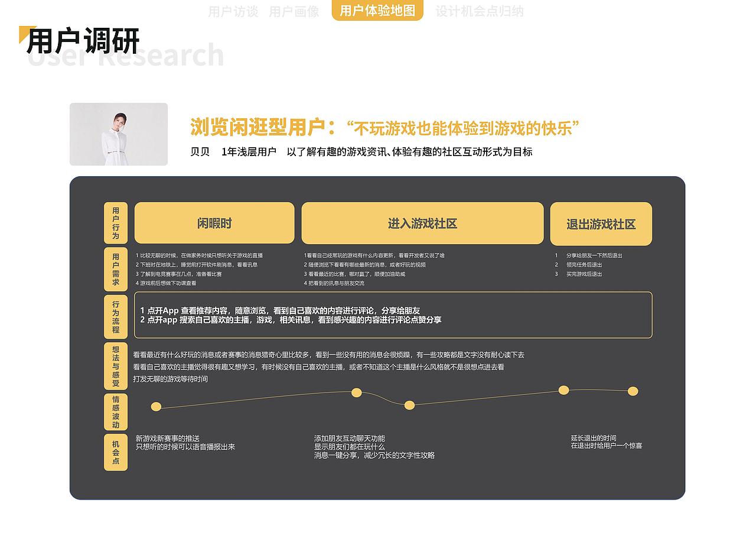This screenshot has height=535, width=756.
Task: Click the opportunity 添加朋友互动聊天功能
Action: point(350,439)
